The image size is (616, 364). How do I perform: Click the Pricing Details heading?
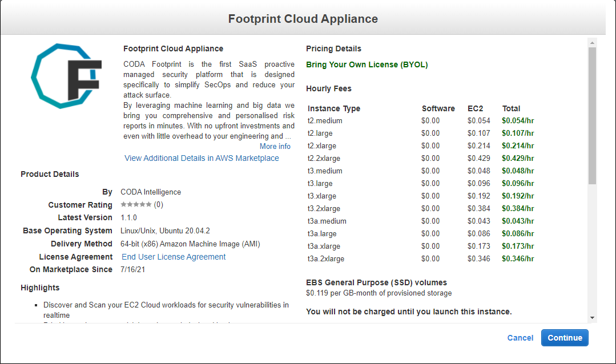333,48
